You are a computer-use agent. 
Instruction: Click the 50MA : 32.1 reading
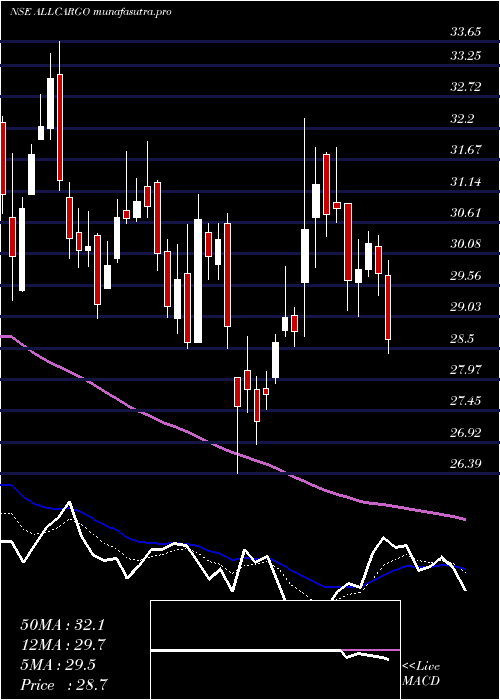click(62, 625)
